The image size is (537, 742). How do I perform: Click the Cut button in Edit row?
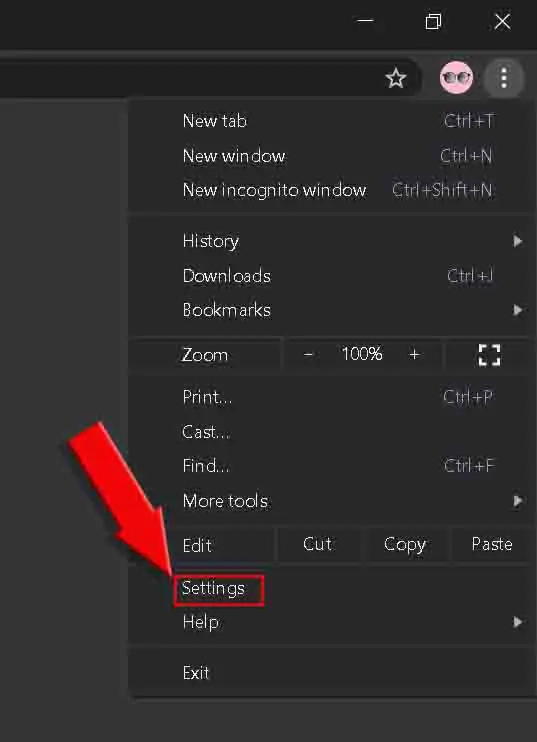(x=317, y=544)
